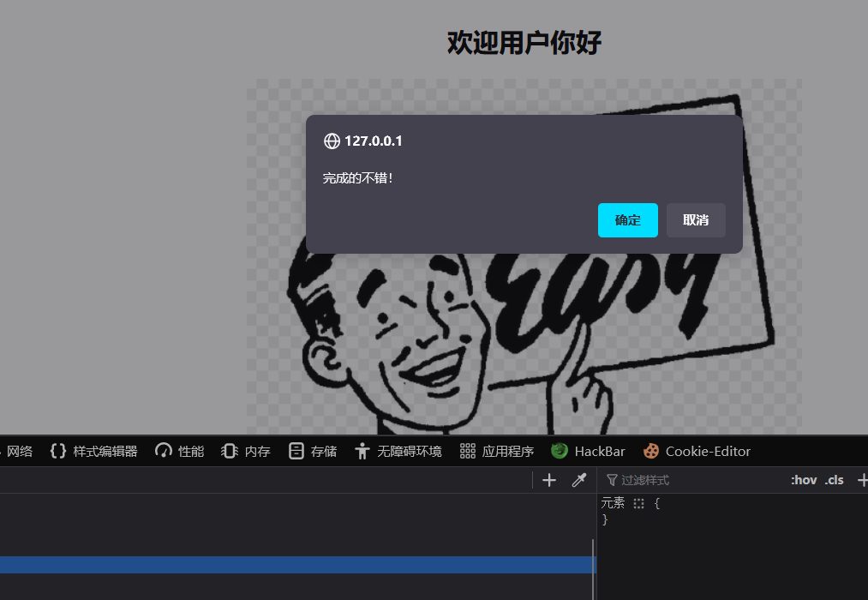Open the Cookie-Editor extension tab

click(697, 451)
